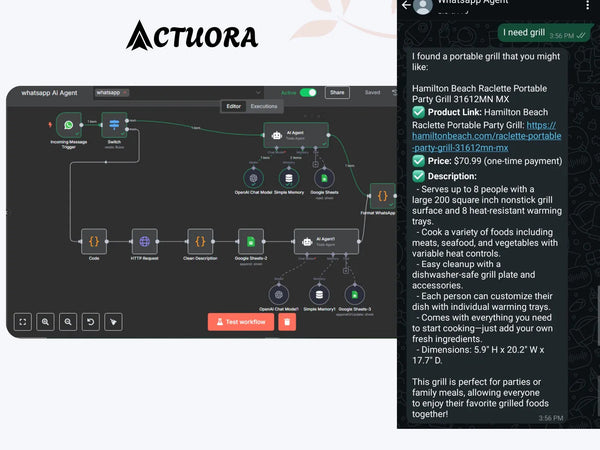Add a tool below upper AI Agent
The width and height of the screenshot is (600, 450).
315,165
